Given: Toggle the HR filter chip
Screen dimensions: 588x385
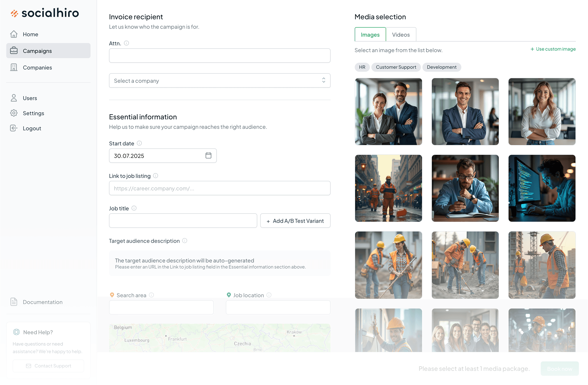Looking at the screenshot, I should click(362, 67).
